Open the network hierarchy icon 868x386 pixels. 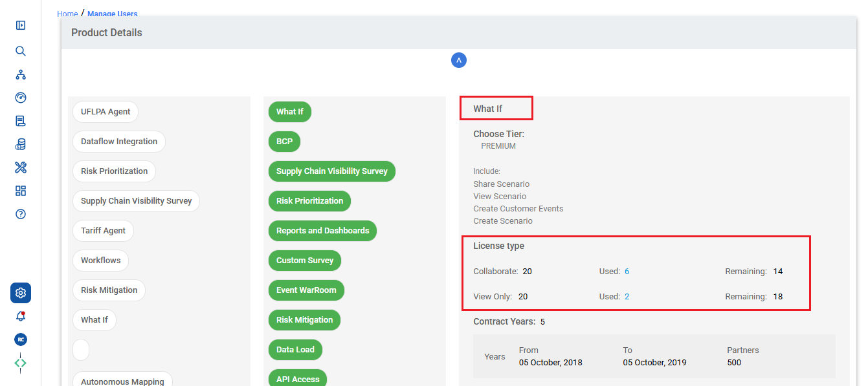coord(21,74)
